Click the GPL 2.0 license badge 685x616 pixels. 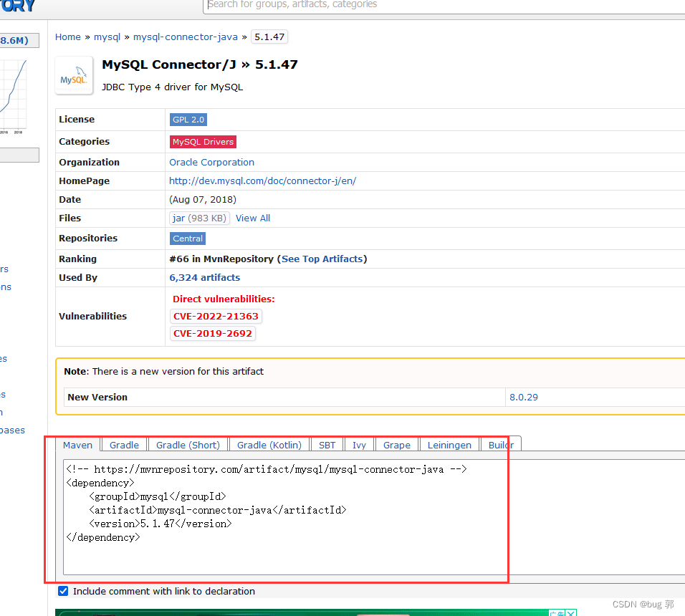point(188,120)
